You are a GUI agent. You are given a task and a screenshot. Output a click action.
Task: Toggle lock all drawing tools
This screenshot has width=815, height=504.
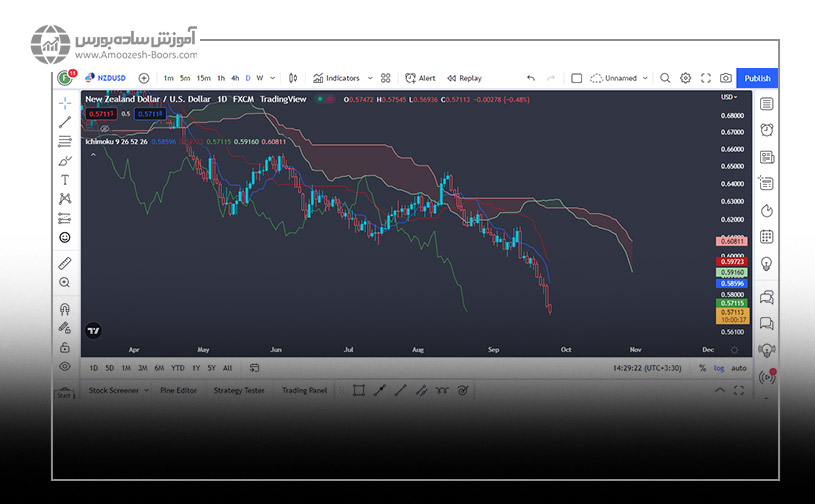click(65, 347)
